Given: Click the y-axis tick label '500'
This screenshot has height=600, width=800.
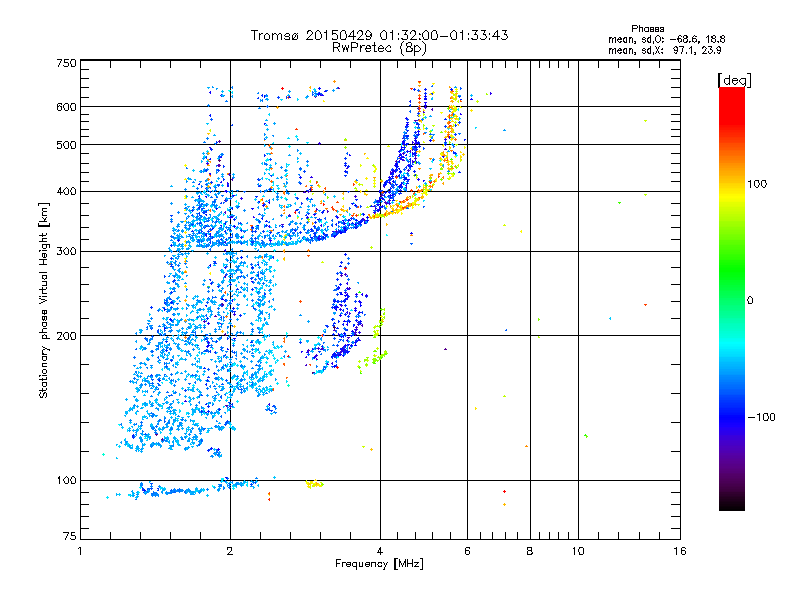Looking at the screenshot, I should pyautogui.click(x=66, y=144).
